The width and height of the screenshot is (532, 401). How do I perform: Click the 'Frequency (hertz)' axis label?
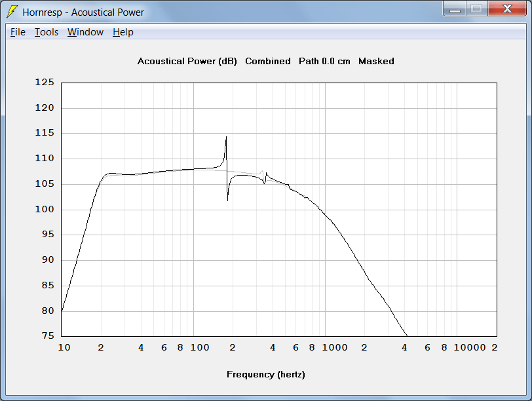tap(265, 375)
